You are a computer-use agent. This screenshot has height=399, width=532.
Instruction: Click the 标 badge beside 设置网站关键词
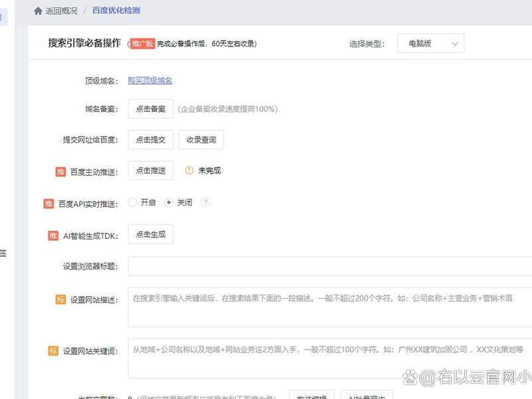53,350
